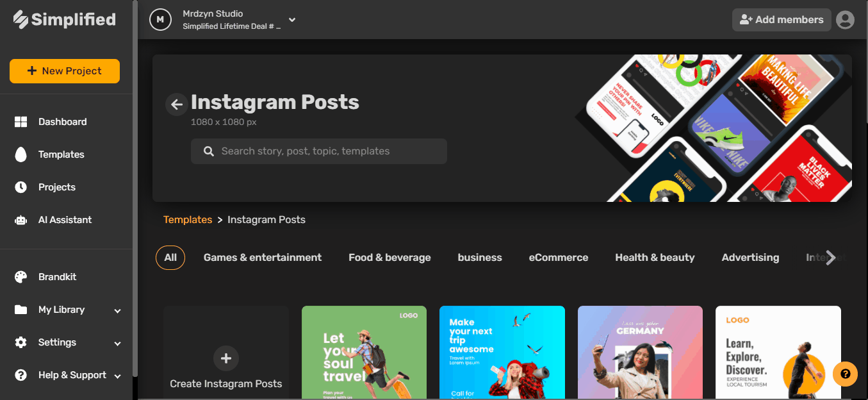Click the Projects clock icon
The height and width of the screenshot is (400, 868).
click(x=20, y=187)
